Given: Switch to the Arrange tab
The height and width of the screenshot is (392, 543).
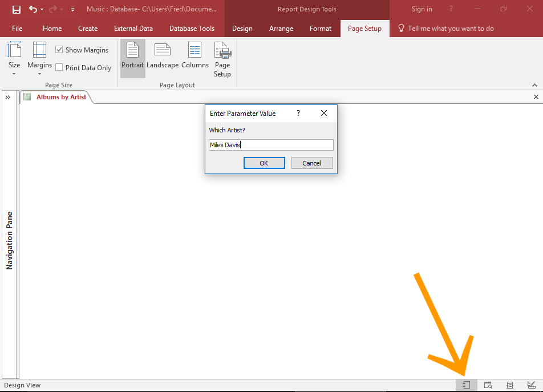Looking at the screenshot, I should click(x=281, y=29).
